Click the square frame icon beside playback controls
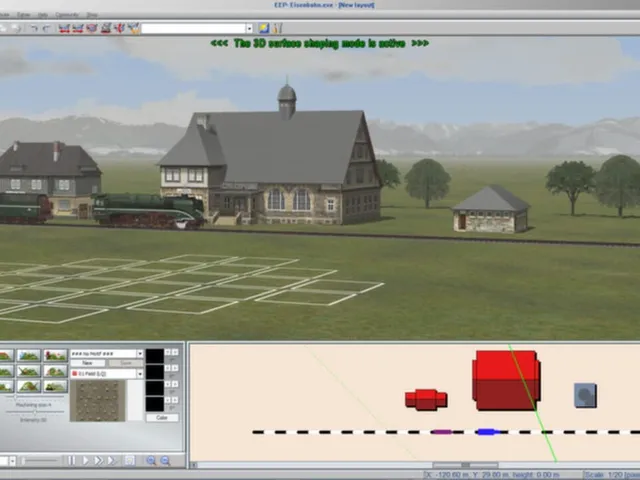The height and width of the screenshot is (480, 640). point(130,460)
